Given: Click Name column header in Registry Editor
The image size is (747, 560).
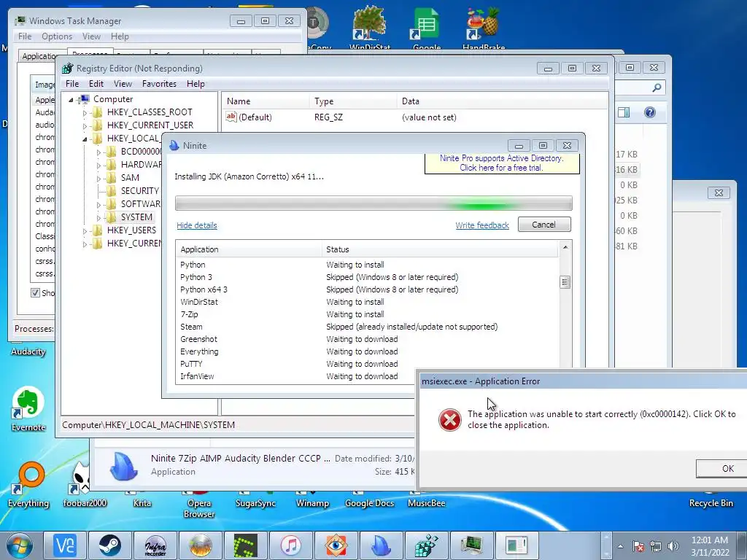Looking at the screenshot, I should tap(266, 101).
